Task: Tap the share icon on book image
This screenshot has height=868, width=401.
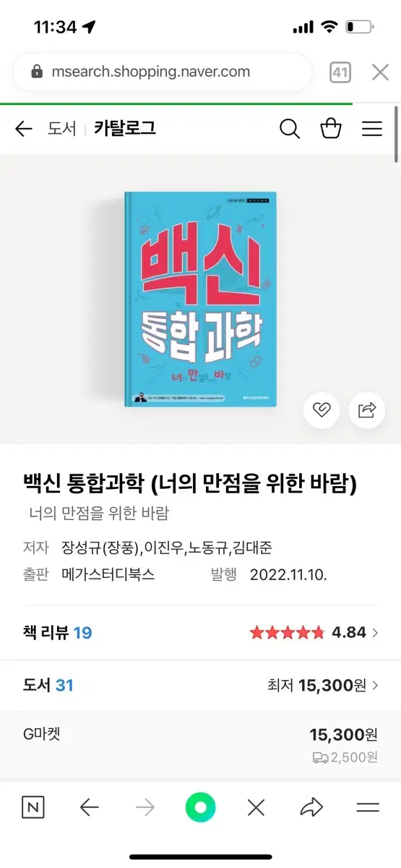Action: click(367, 411)
